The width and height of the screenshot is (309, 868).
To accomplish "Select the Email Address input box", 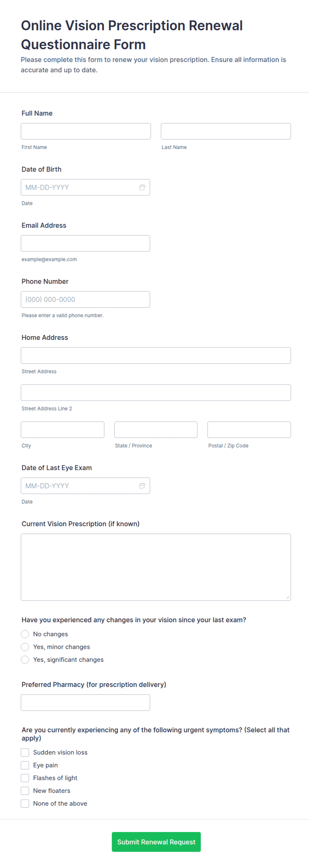I will pyautogui.click(x=85, y=244).
